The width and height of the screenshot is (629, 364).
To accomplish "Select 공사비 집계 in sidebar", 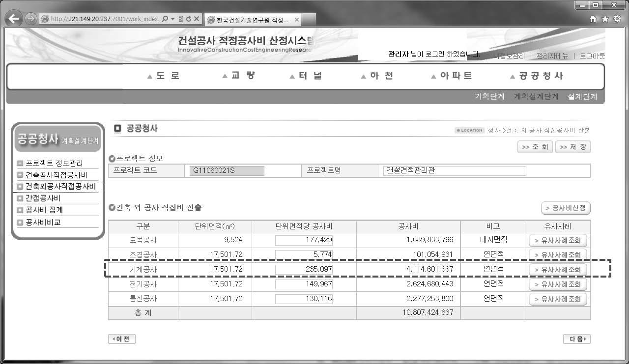I will tap(44, 210).
